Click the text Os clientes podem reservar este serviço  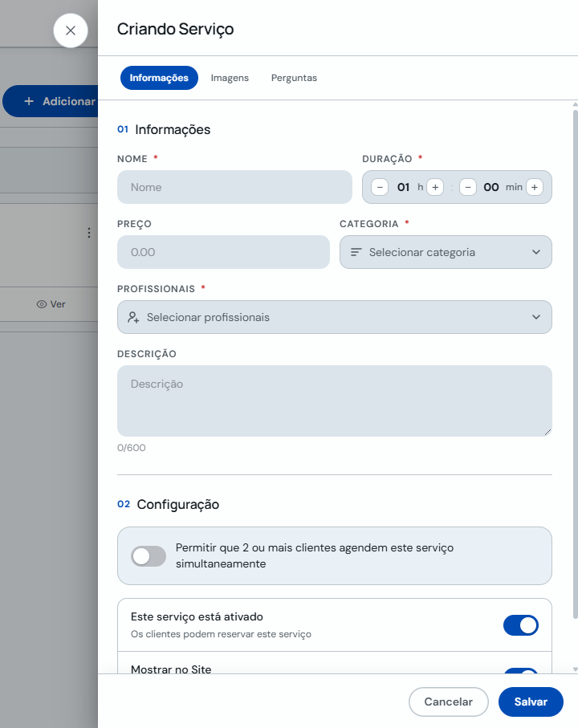[x=221, y=634]
